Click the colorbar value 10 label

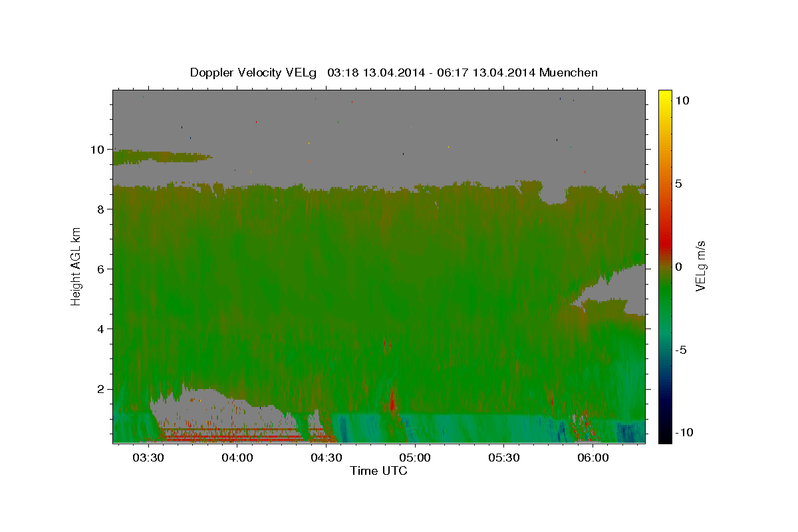click(x=682, y=100)
